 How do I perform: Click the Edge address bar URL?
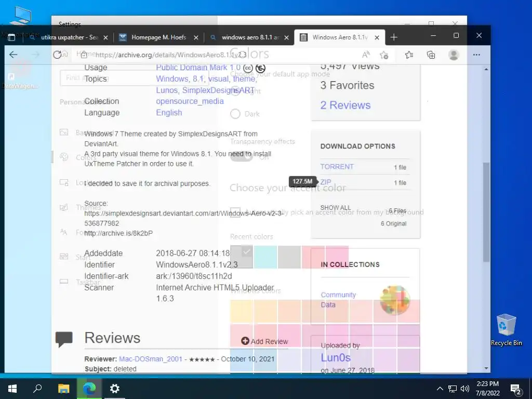pos(170,55)
